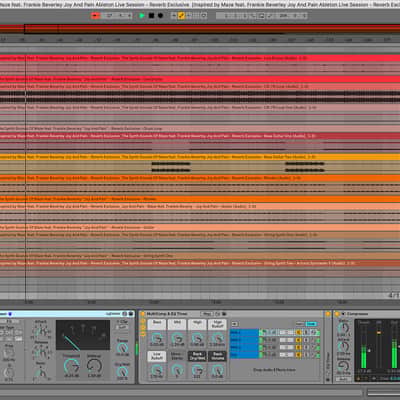This screenshot has width=400, height=400.
Task: Select the earlier dark note block in the yellow track
Action: [171, 167]
